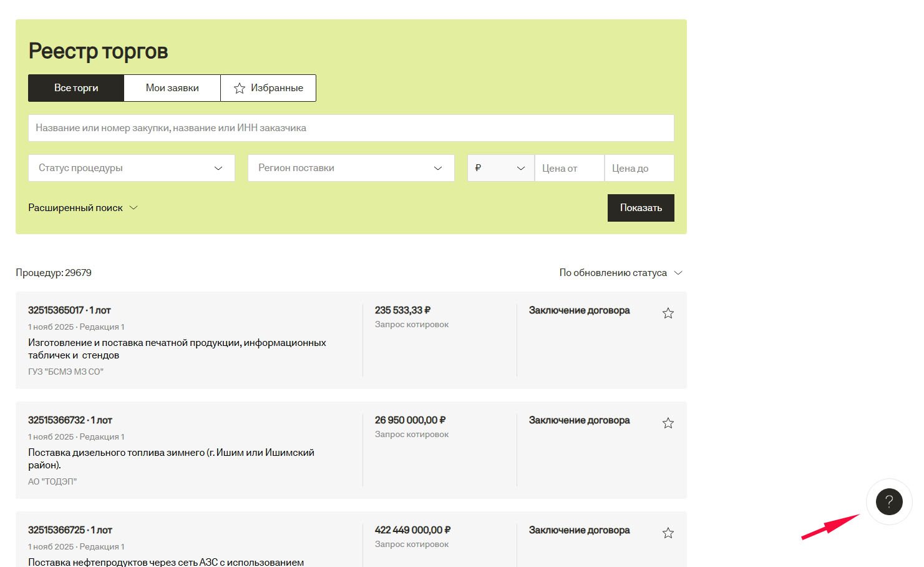Open the Избранные tab

click(268, 88)
